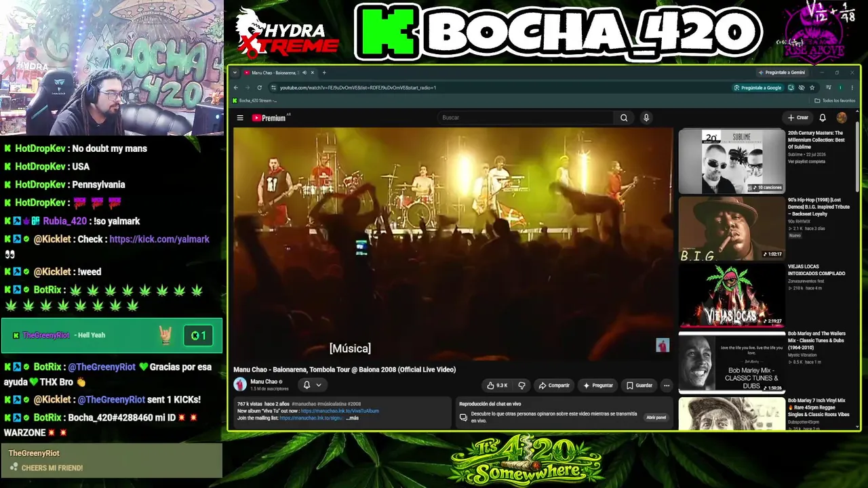
Task: Click the #manuchao hashtag
Action: click(x=305, y=404)
